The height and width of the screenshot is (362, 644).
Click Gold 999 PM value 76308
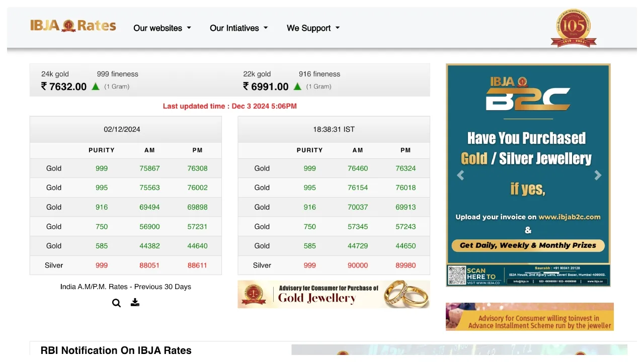tap(197, 168)
